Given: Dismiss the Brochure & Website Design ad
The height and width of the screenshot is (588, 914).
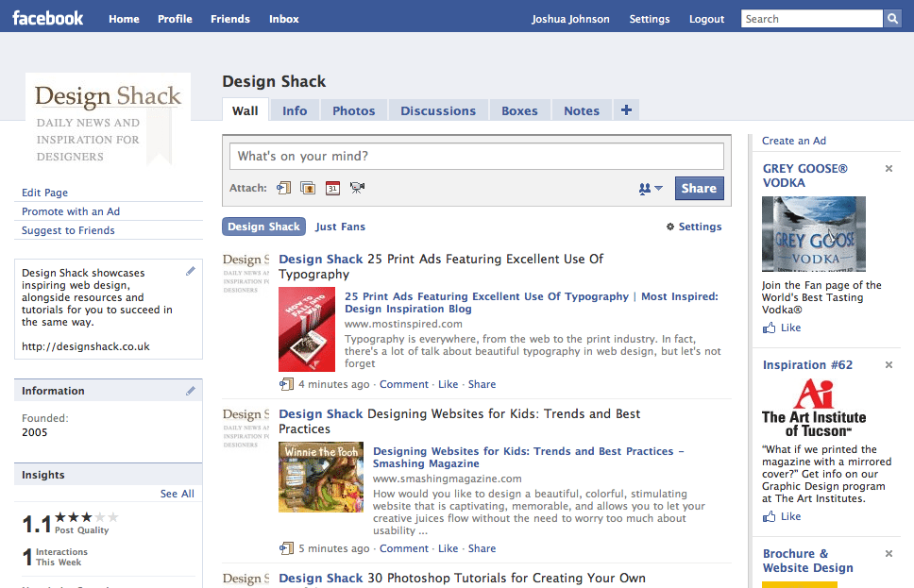Looking at the screenshot, I should [889, 554].
